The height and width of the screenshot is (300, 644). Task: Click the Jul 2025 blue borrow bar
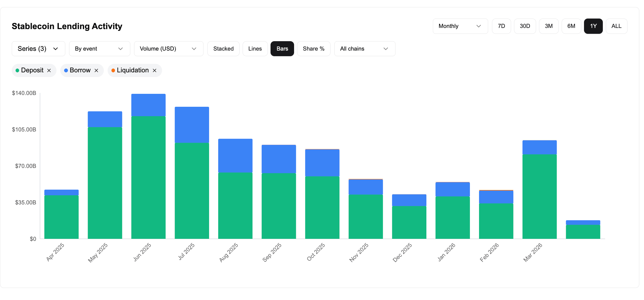click(x=192, y=125)
